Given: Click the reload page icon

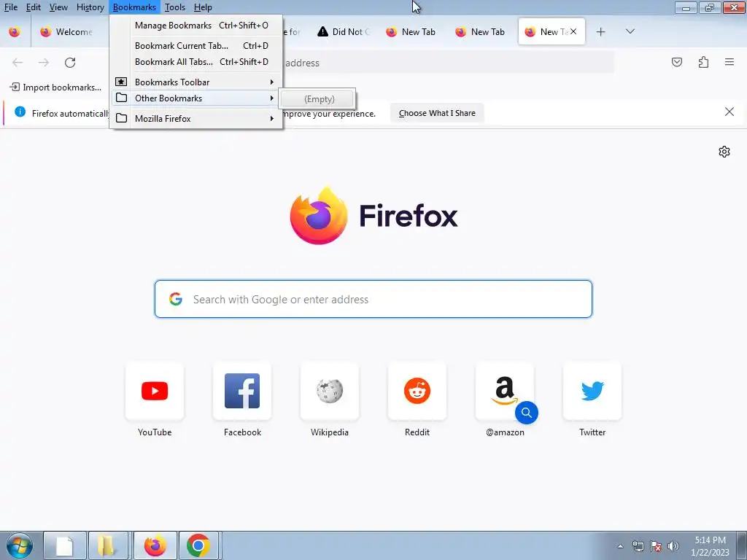Looking at the screenshot, I should (x=70, y=63).
